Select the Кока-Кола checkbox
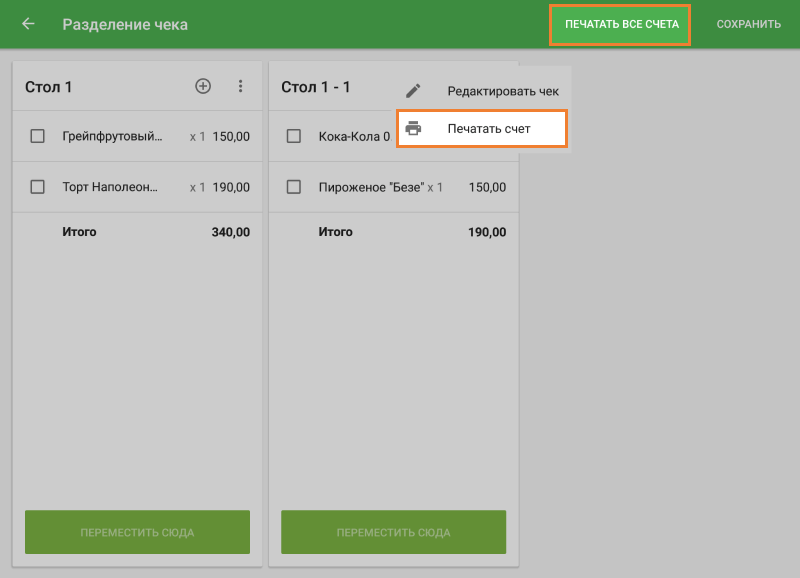800x578 pixels. pyautogui.click(x=294, y=136)
